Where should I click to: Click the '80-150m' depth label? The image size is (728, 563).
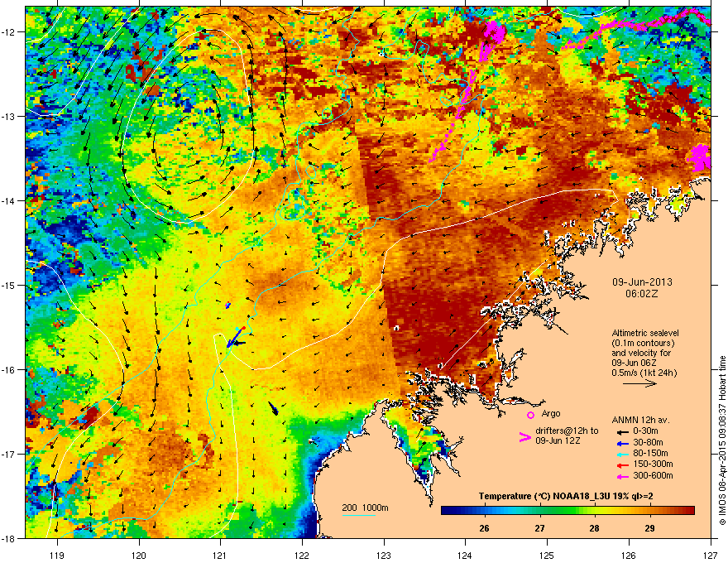(x=650, y=454)
